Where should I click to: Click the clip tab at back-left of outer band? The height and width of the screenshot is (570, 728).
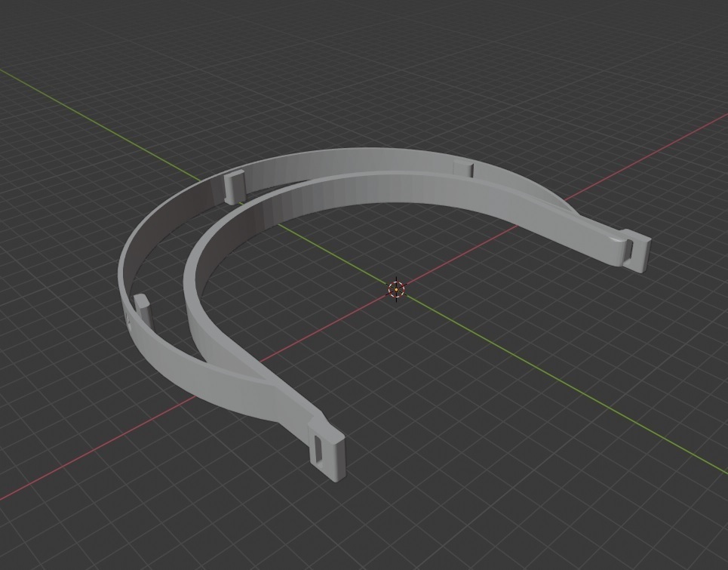tap(235, 186)
